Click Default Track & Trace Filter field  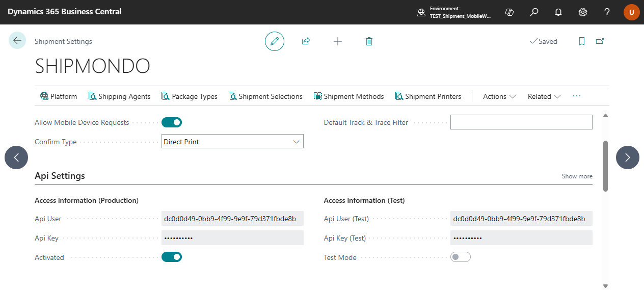click(521, 122)
